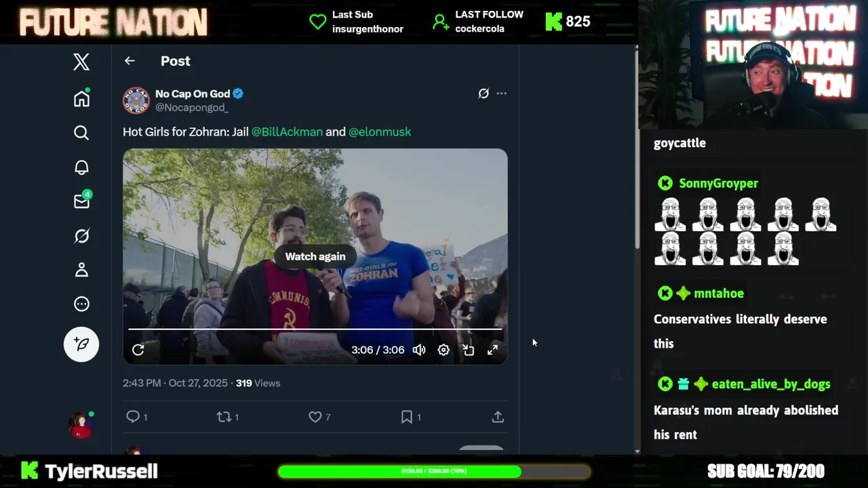Click 319 Views count
Screen dimensions: 868x488
(258, 383)
